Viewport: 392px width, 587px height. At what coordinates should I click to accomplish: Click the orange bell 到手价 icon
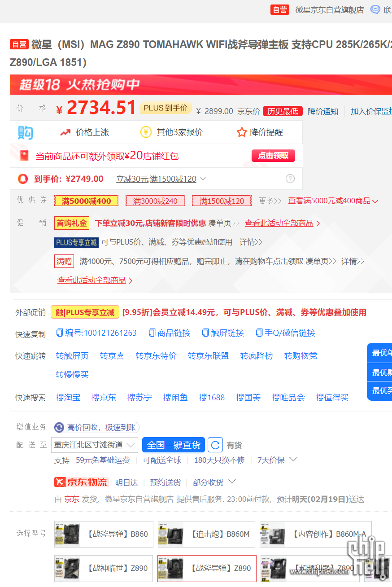pyautogui.click(x=22, y=179)
